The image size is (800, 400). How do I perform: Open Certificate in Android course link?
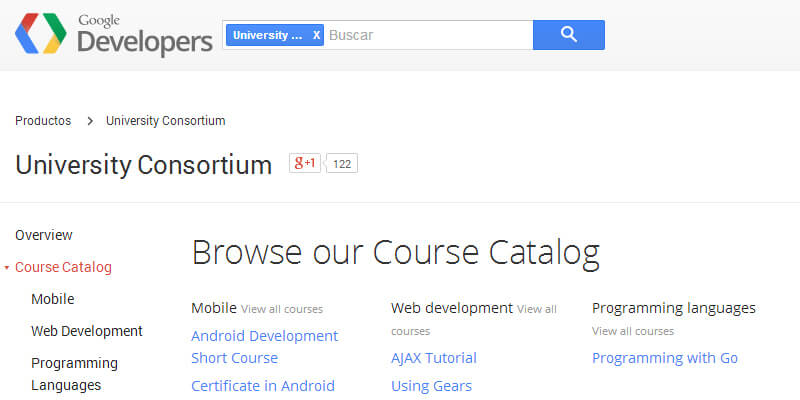coord(263,386)
